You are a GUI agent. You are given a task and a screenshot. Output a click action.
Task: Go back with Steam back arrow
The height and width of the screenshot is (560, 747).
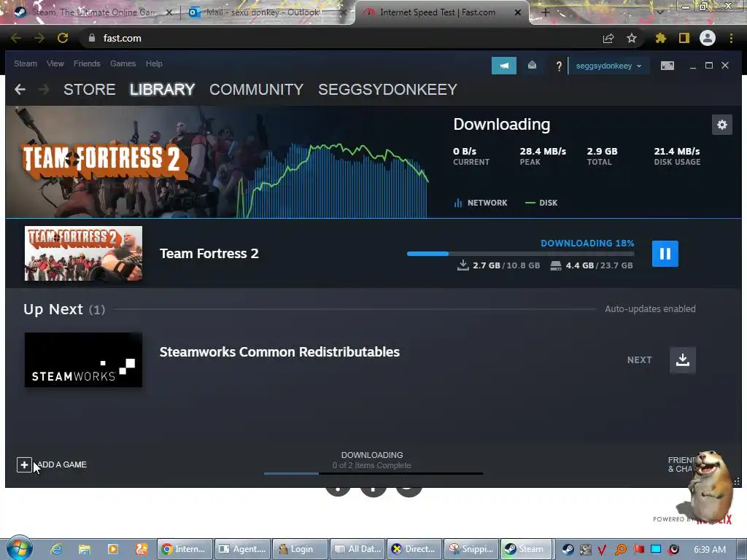click(20, 89)
